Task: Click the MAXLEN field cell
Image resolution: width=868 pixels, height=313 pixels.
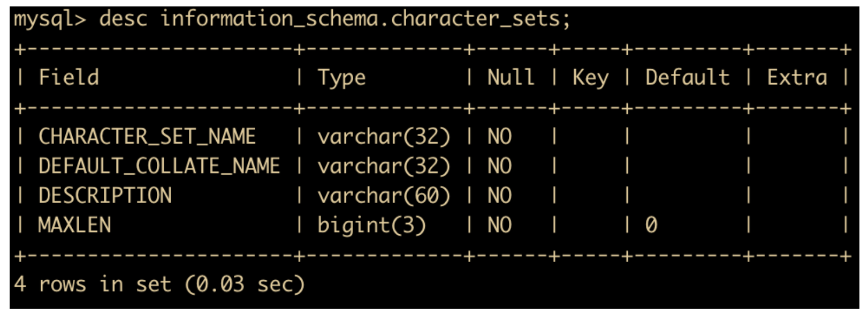Action: [x=74, y=225]
